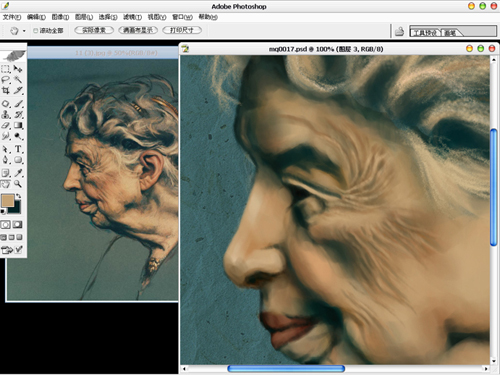The image size is (500, 375).
Task: Select the Type tool
Action: pos(18,149)
